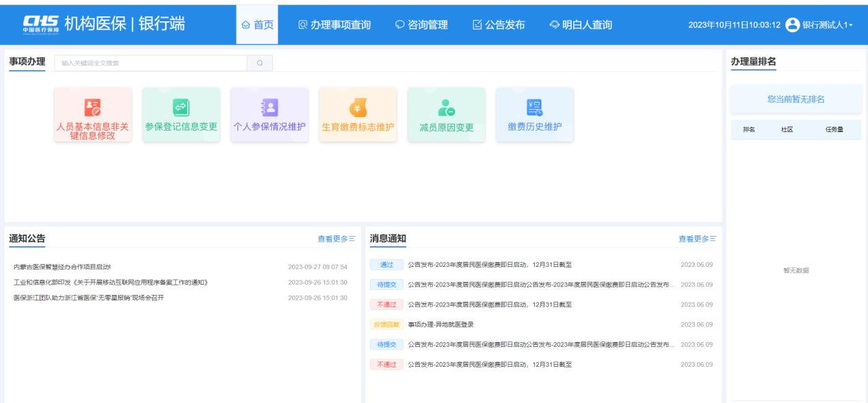Open the 生育缴费标志维护 money bag icon
The width and height of the screenshot is (868, 403).
pyautogui.click(x=358, y=107)
